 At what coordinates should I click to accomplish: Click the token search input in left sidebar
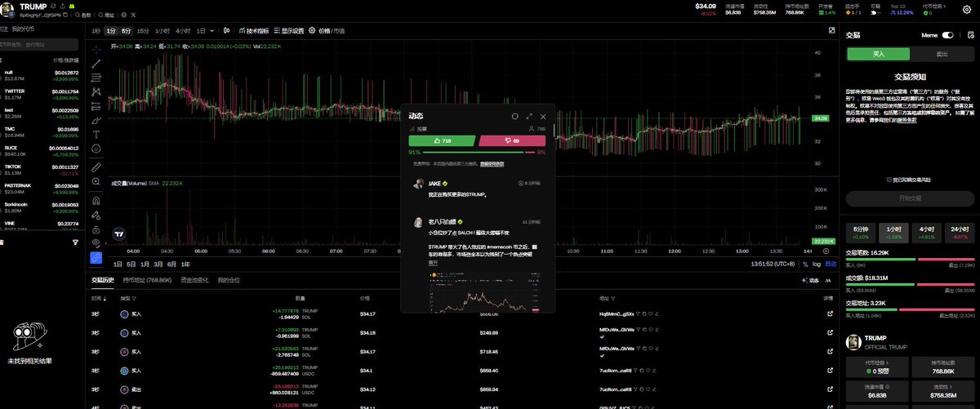click(39, 46)
